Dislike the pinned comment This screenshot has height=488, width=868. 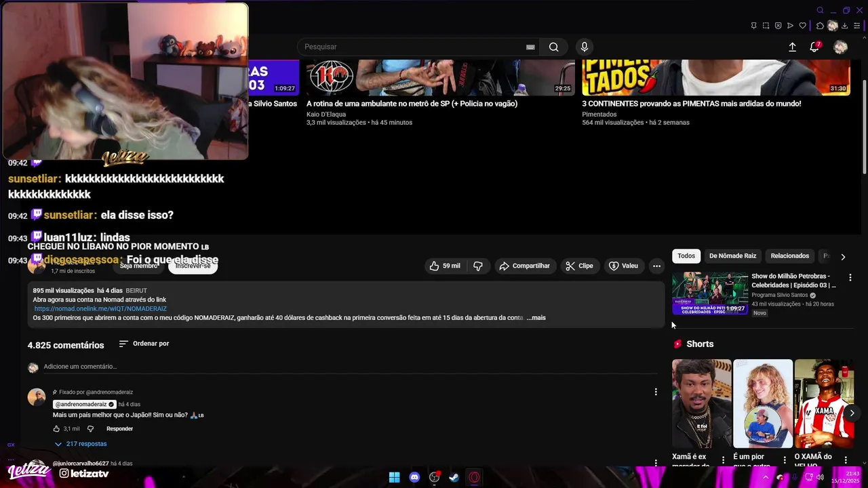click(x=90, y=429)
